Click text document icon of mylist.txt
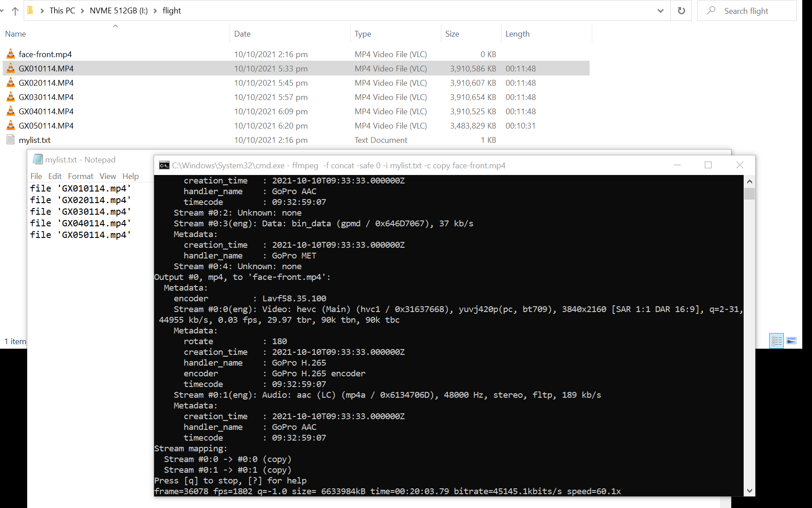Viewport: 812px width, 508px height. tap(11, 140)
